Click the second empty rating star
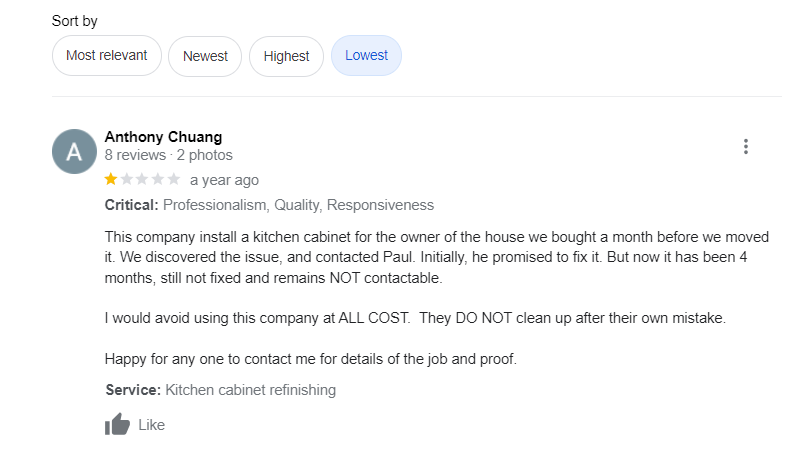Screen dimensions: 797x450 point(127,180)
